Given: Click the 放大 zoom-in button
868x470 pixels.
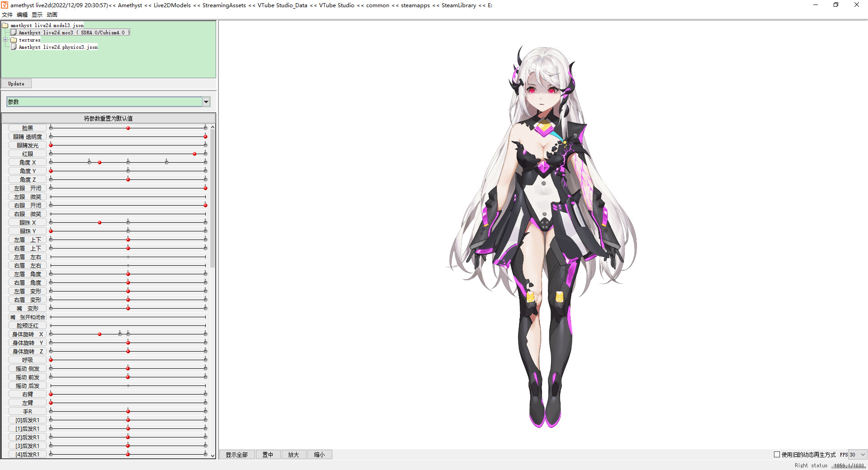Looking at the screenshot, I should (x=294, y=454).
